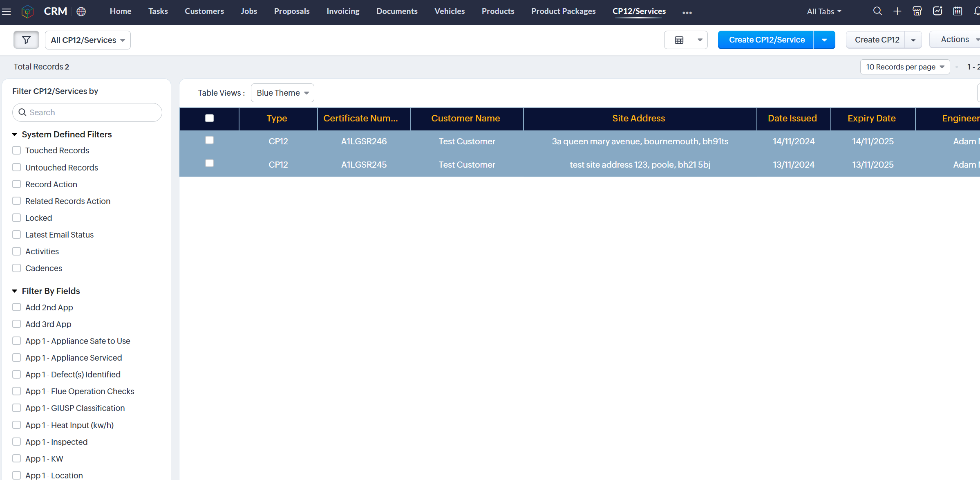Toggle the filter funnel button
The image size is (980, 480).
[x=26, y=40]
